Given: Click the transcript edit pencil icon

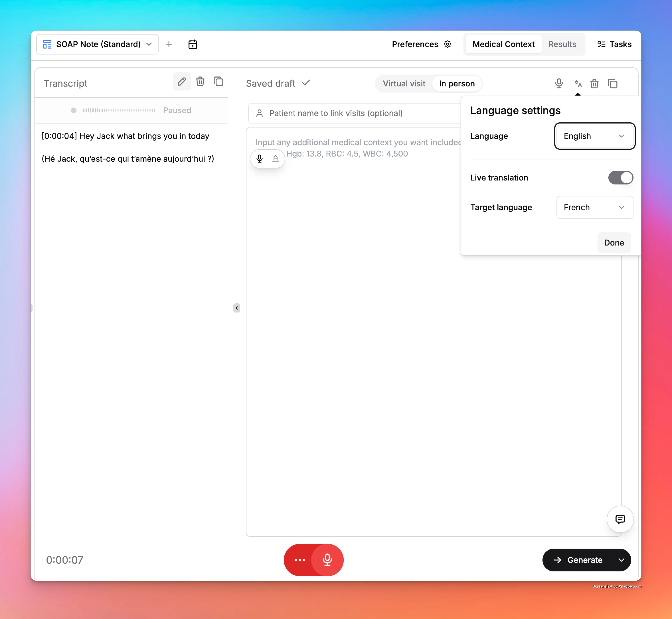Looking at the screenshot, I should [182, 81].
